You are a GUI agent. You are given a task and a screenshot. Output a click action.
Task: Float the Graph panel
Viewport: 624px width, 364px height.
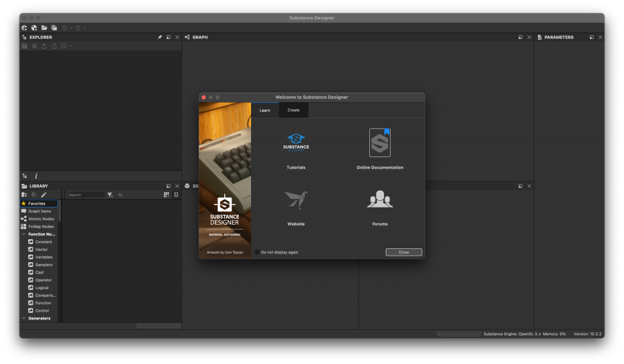(520, 37)
